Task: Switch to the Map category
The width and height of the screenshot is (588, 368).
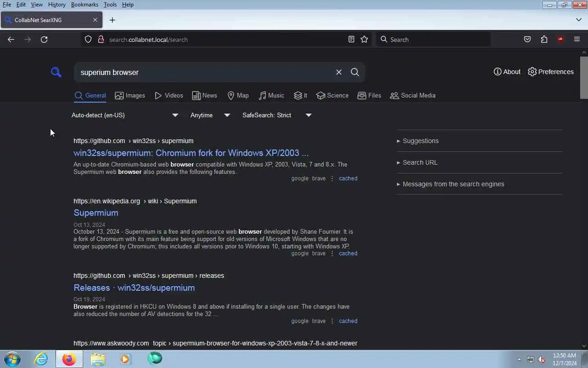Action: coord(238,95)
